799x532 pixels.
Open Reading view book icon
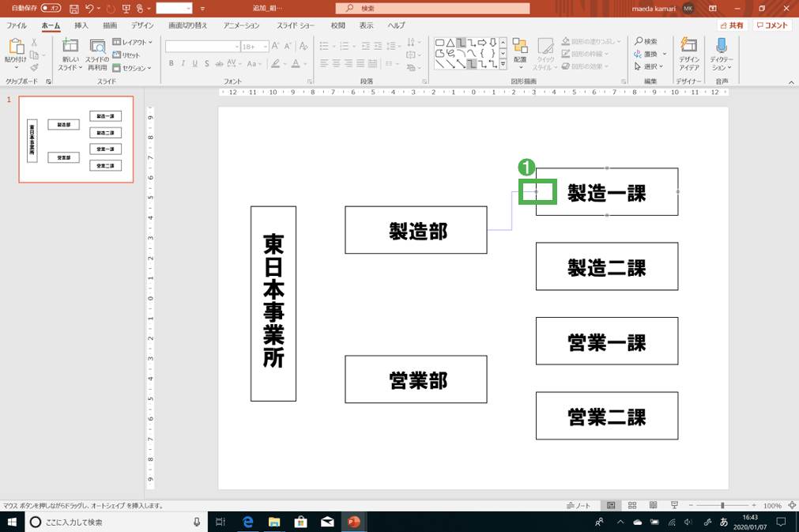tap(654, 505)
